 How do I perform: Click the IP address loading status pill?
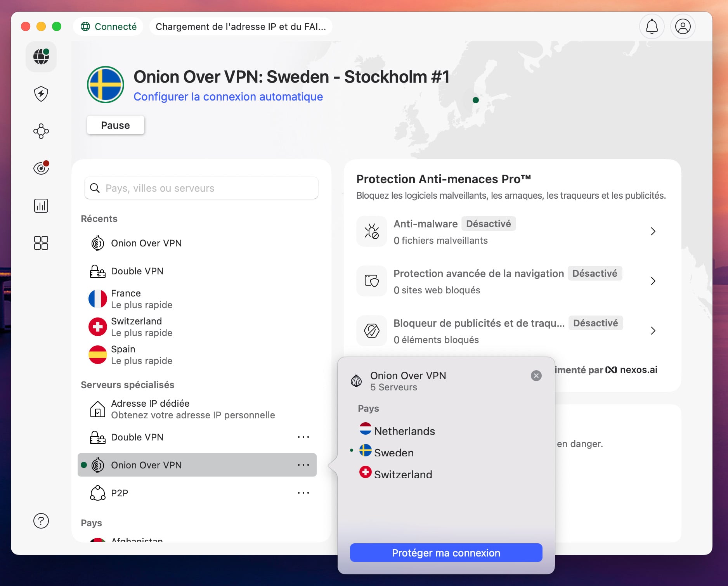(x=241, y=27)
